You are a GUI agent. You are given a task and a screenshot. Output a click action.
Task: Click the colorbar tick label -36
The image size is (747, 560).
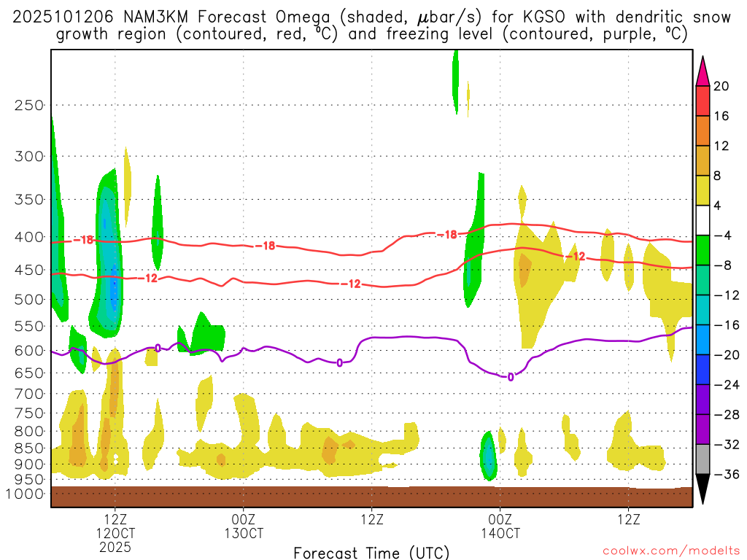tap(727, 474)
